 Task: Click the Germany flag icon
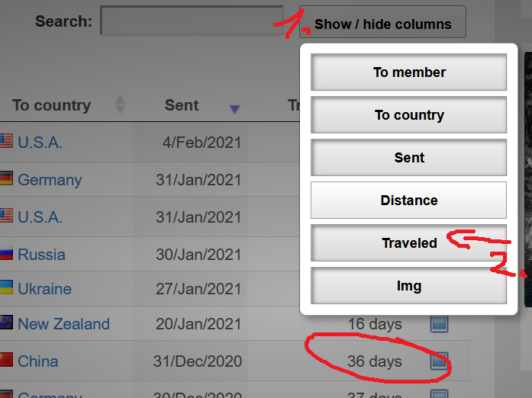(x=6, y=179)
